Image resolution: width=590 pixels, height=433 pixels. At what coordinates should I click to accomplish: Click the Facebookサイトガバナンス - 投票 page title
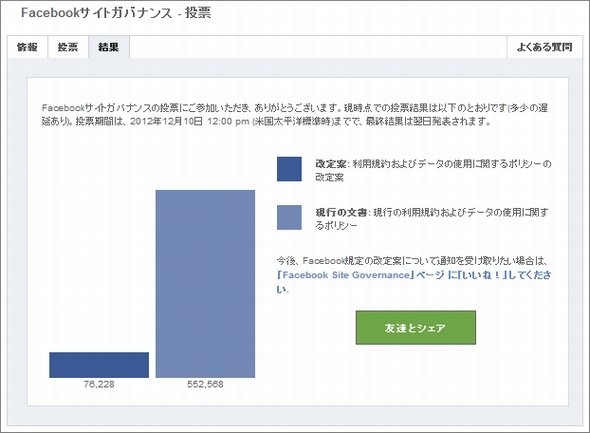[x=116, y=13]
